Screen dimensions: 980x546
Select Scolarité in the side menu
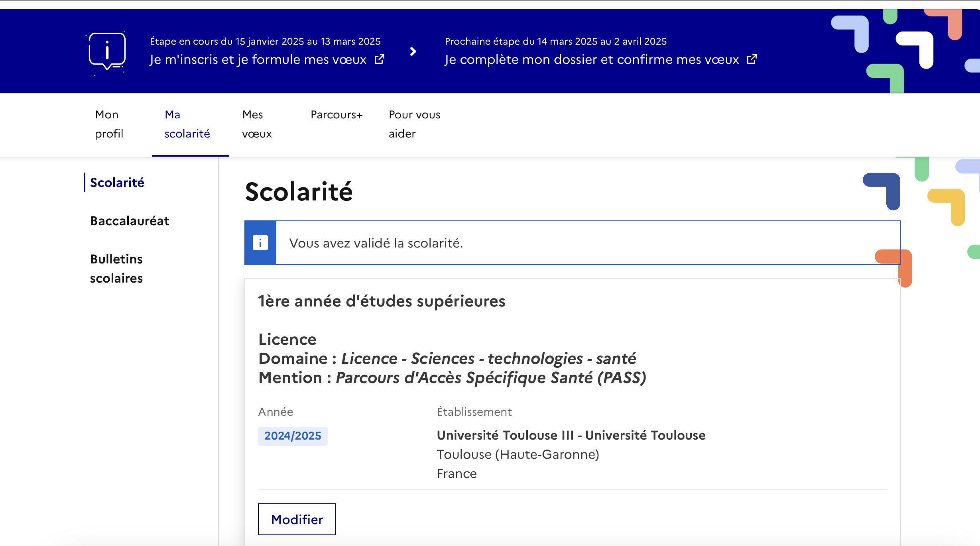click(x=117, y=183)
